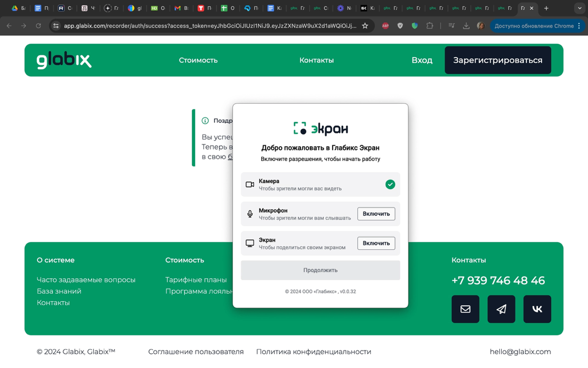Open База знаний footer link
Image resolution: width=588 pixels, height=368 pixels.
pos(59,291)
